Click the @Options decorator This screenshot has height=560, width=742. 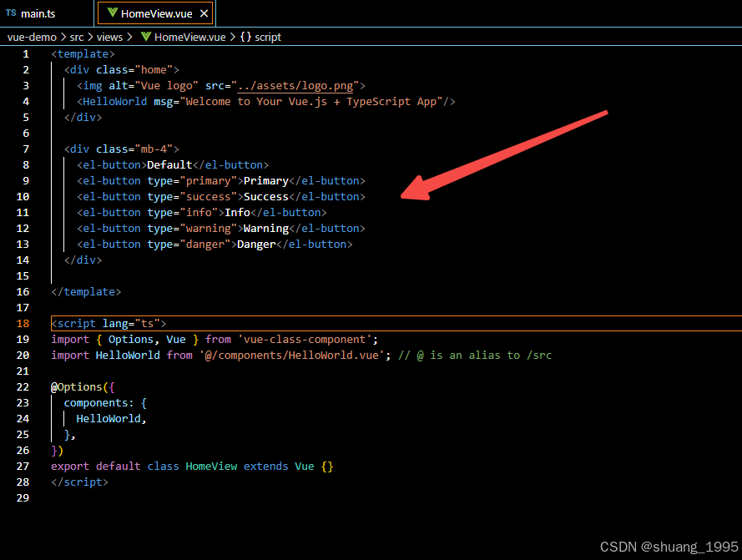[77, 387]
